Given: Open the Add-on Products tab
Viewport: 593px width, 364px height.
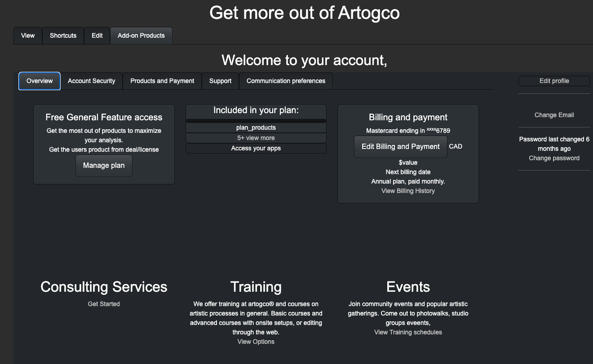Looking at the screenshot, I should [141, 35].
